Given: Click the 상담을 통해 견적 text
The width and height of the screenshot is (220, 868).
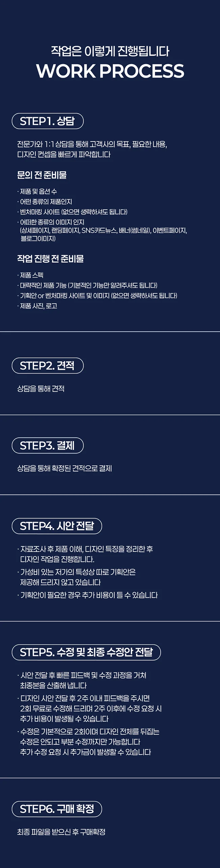Looking at the screenshot, I should pos(41,389).
